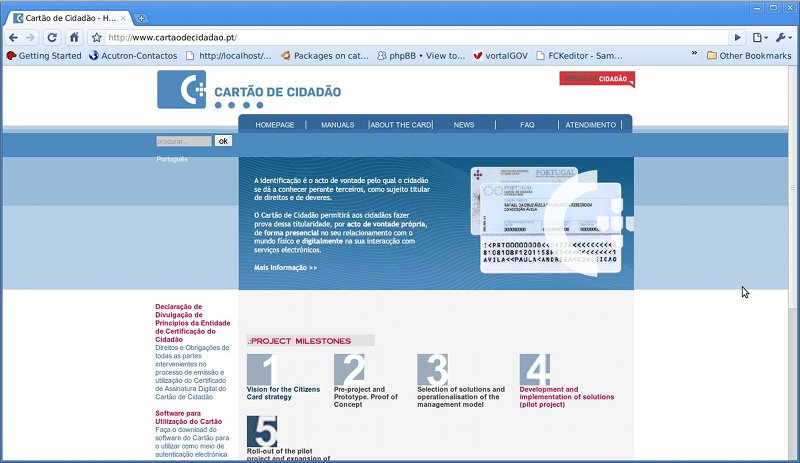Open ATENDIMENTO in site navigation

[x=590, y=125]
